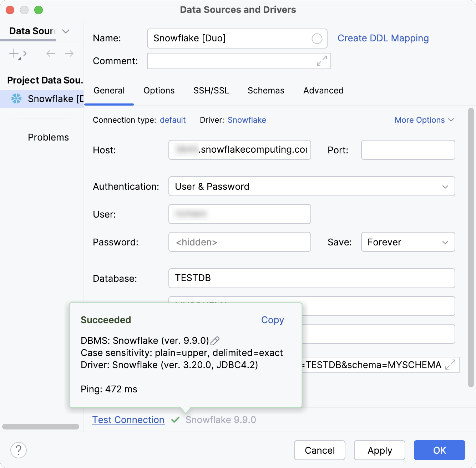Open the Save duration dropdown showing Forever
The height and width of the screenshot is (468, 476).
(408, 242)
